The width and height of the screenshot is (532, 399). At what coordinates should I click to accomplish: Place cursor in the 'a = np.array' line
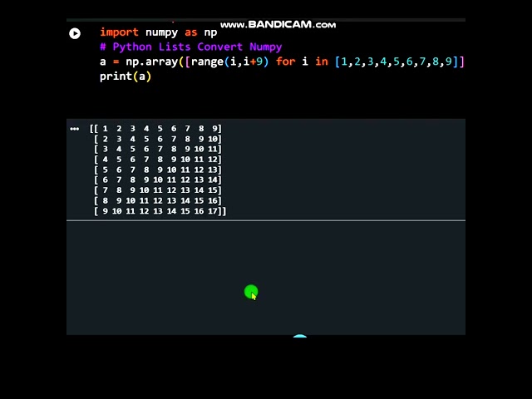coord(282,62)
